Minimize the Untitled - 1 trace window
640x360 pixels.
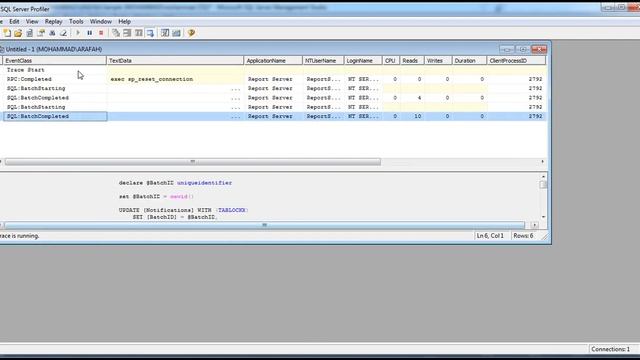(507, 49)
